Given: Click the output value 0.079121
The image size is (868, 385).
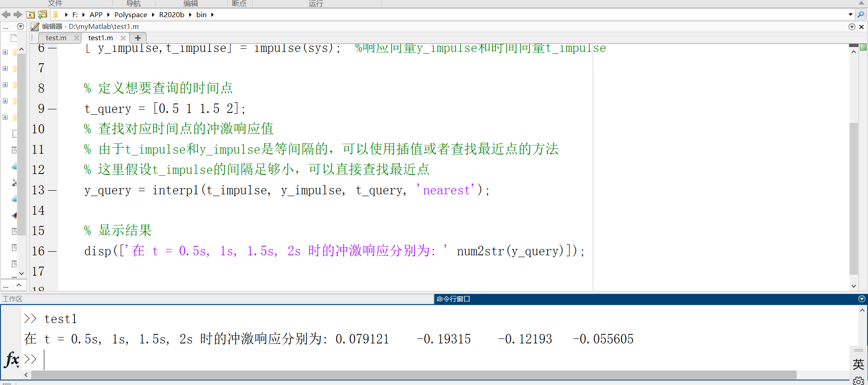Looking at the screenshot, I should coord(362,339).
